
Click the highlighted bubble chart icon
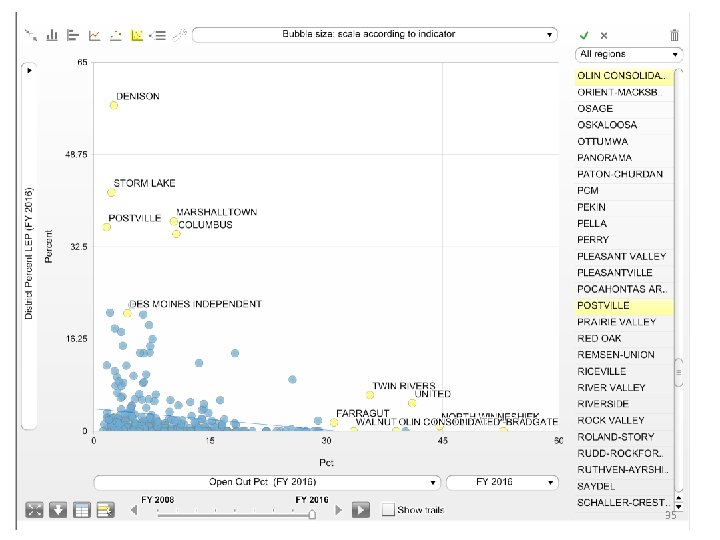137,35
